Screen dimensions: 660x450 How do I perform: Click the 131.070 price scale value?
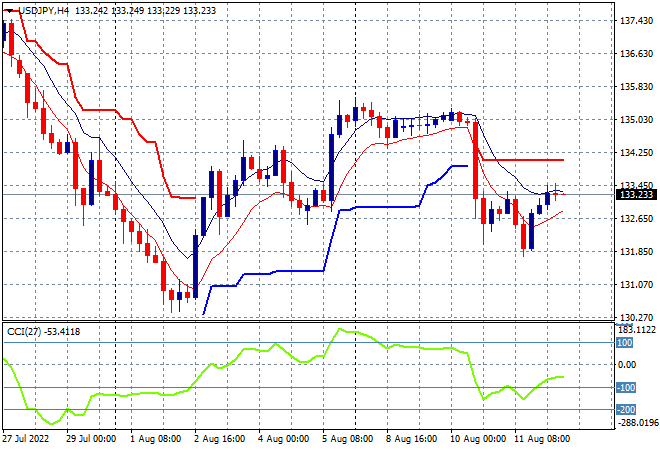point(636,285)
